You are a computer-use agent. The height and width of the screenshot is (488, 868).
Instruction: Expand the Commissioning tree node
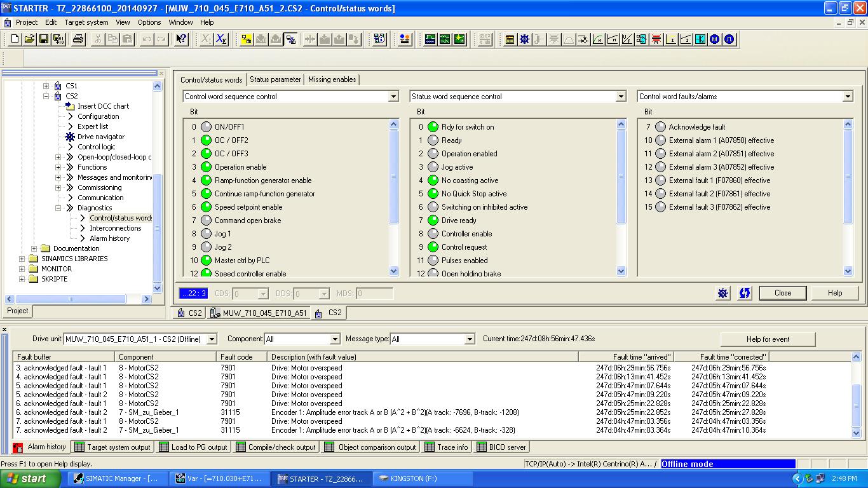(58, 187)
